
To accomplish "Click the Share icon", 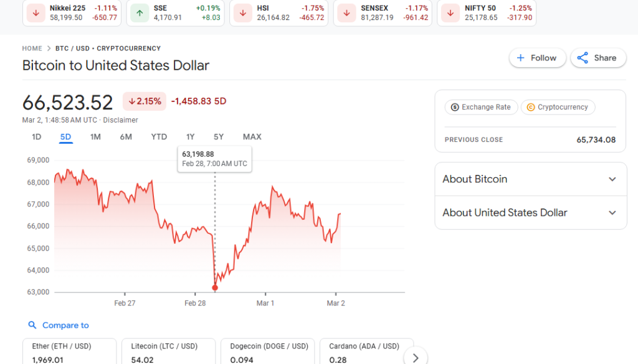I will tap(582, 57).
